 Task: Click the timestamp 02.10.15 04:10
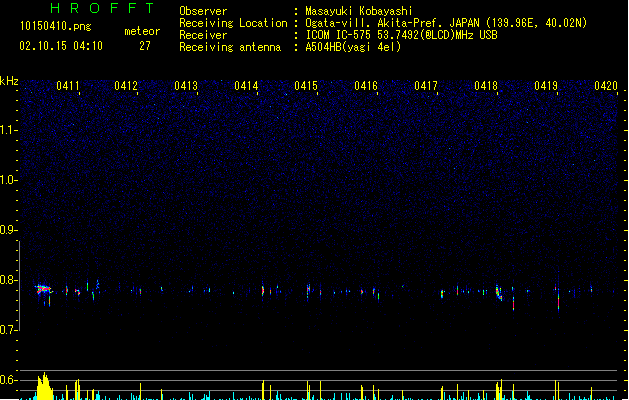(x=61, y=46)
